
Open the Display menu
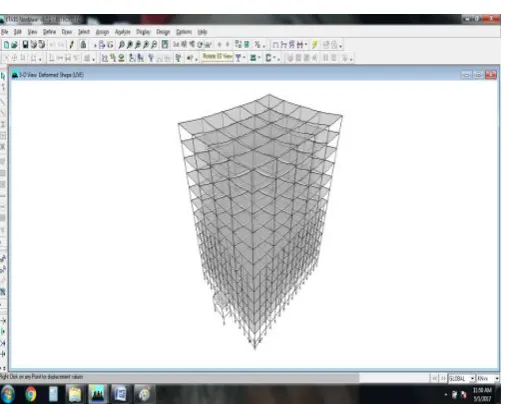coord(143,32)
